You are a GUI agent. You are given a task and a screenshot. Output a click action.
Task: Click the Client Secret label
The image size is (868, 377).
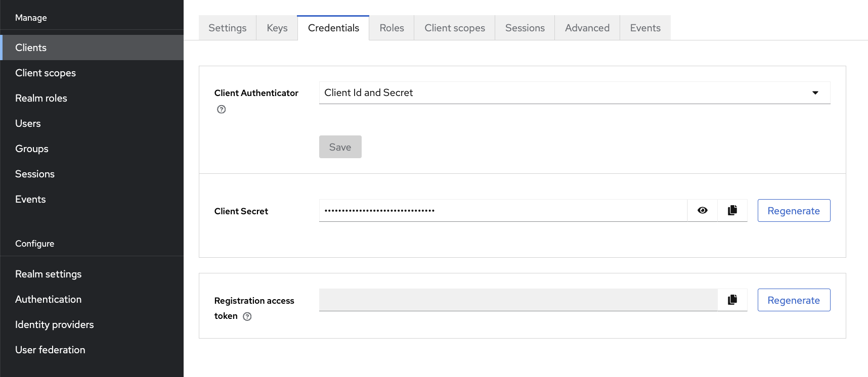[x=241, y=211]
